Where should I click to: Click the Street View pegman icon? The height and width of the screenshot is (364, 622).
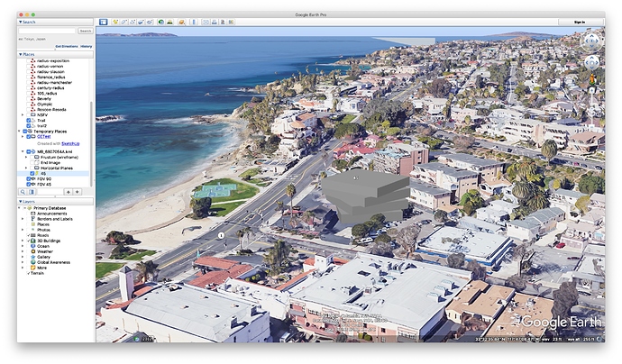(592, 79)
